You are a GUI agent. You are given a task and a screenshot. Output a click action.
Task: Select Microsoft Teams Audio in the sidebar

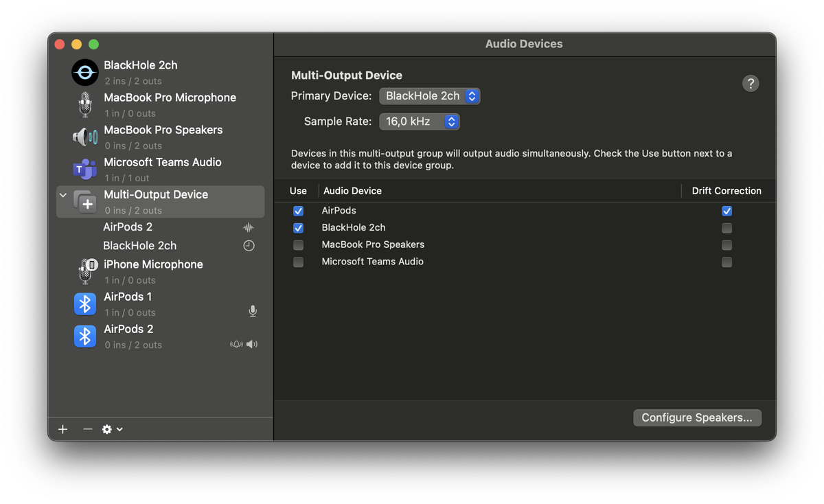161,169
